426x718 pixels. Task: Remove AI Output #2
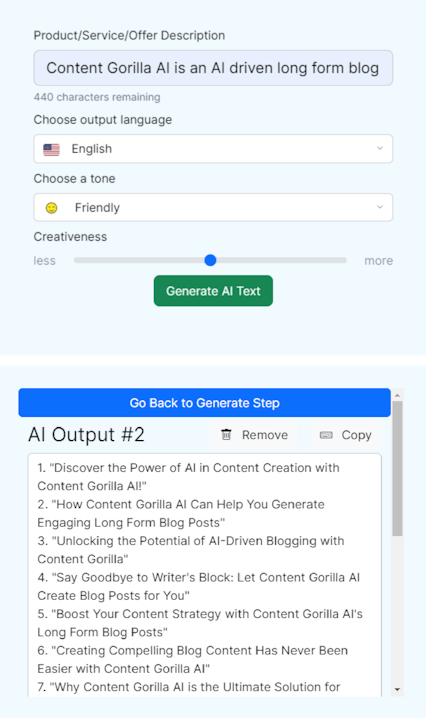click(254, 435)
